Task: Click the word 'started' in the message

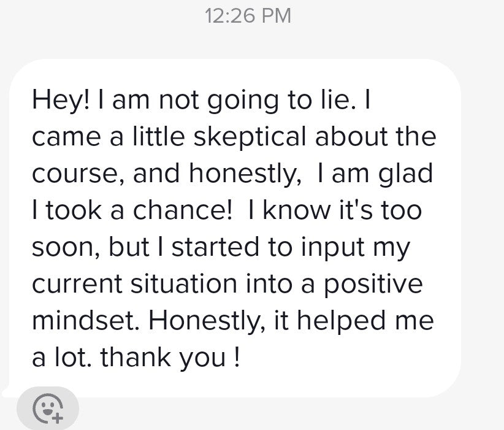Action: 215,247
